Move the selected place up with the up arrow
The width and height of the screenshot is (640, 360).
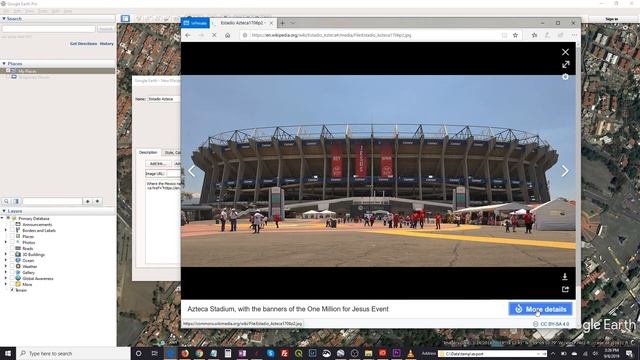[x=87, y=201]
